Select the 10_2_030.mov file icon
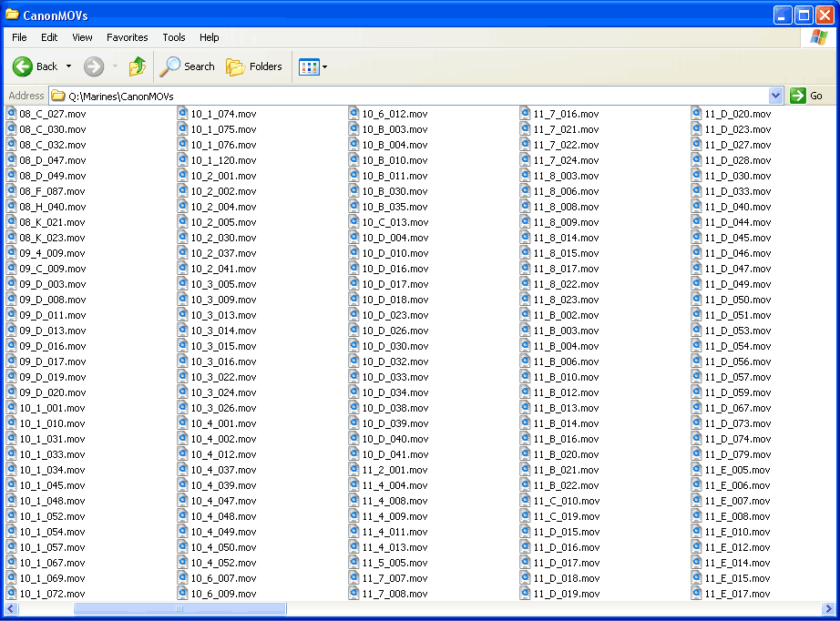The width and height of the screenshot is (840, 621). point(183,237)
